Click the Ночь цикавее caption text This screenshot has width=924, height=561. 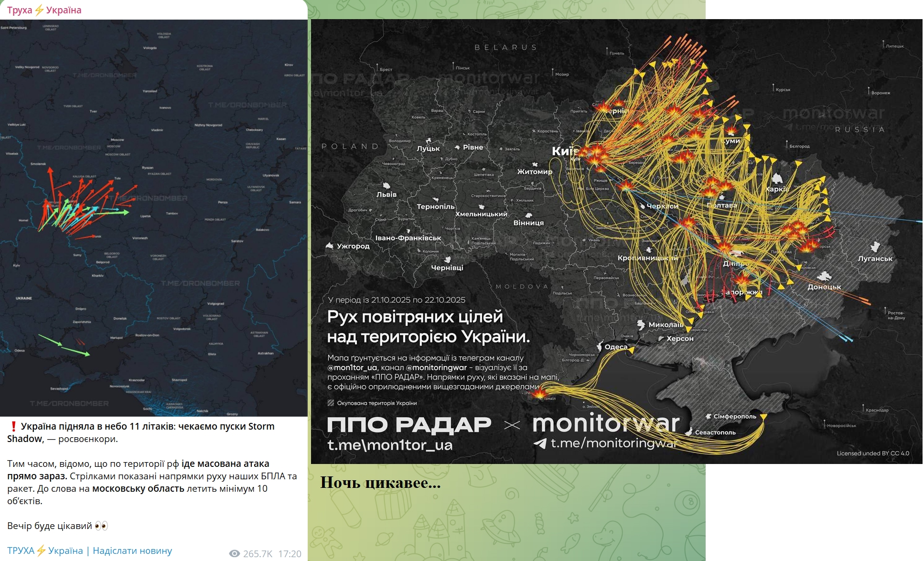tap(380, 483)
